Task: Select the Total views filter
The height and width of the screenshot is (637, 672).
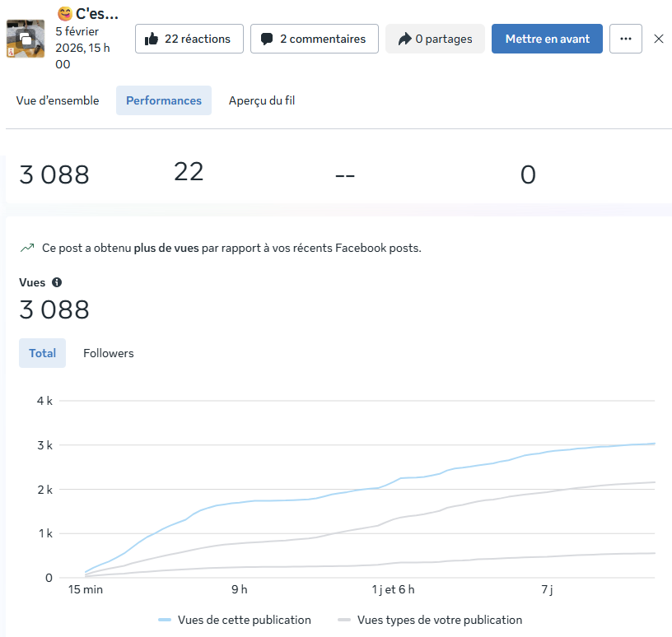Action: click(x=43, y=353)
